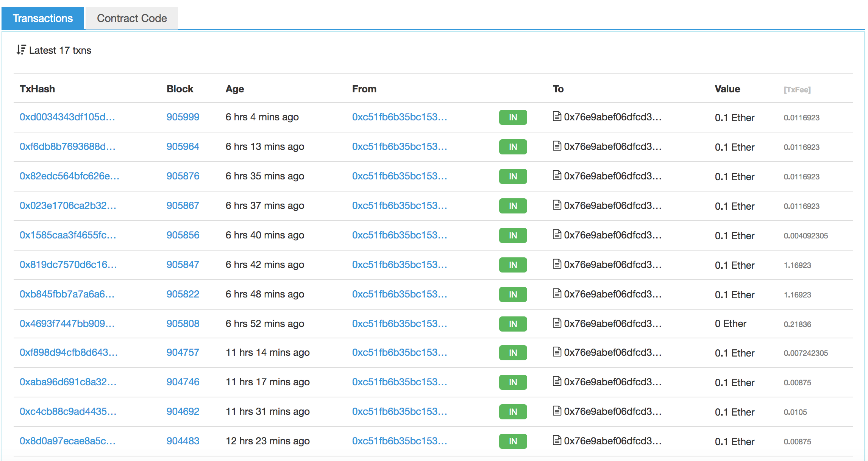Click contract document icon in block 905964 row
Viewport: 868px width, 461px height.
pos(557,146)
